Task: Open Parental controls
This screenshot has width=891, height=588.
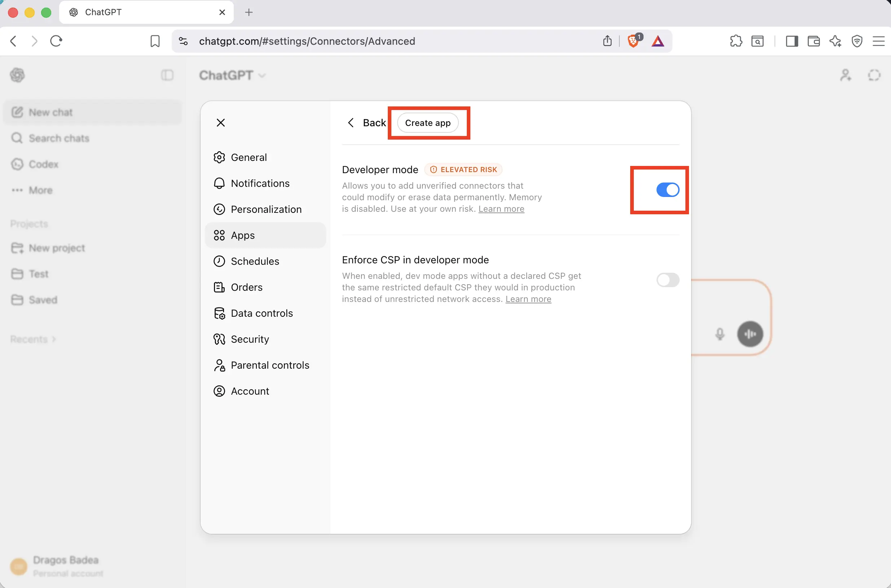Action: [x=270, y=365]
